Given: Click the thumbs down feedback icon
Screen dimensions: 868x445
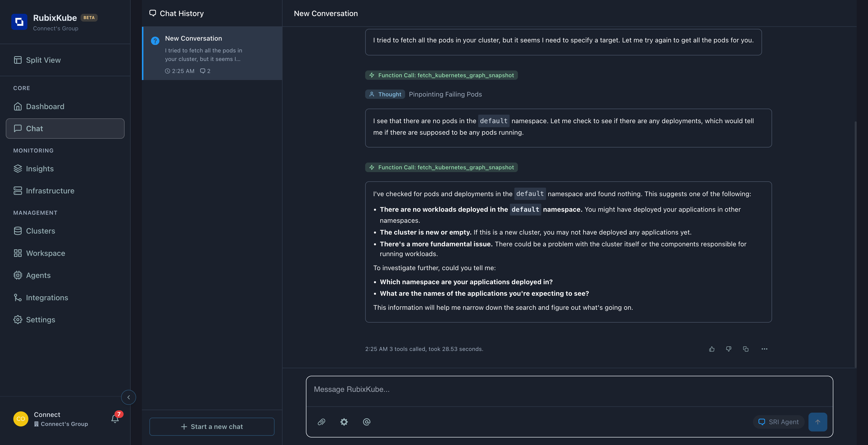Looking at the screenshot, I should coord(729,349).
